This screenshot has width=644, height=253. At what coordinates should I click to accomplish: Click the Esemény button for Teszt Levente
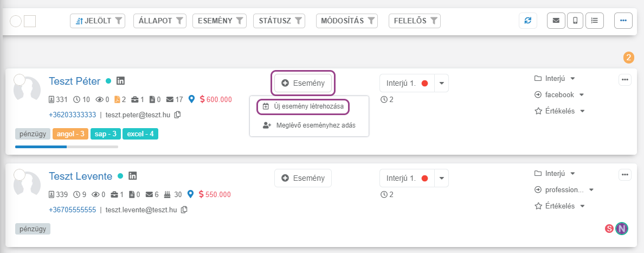(303, 178)
